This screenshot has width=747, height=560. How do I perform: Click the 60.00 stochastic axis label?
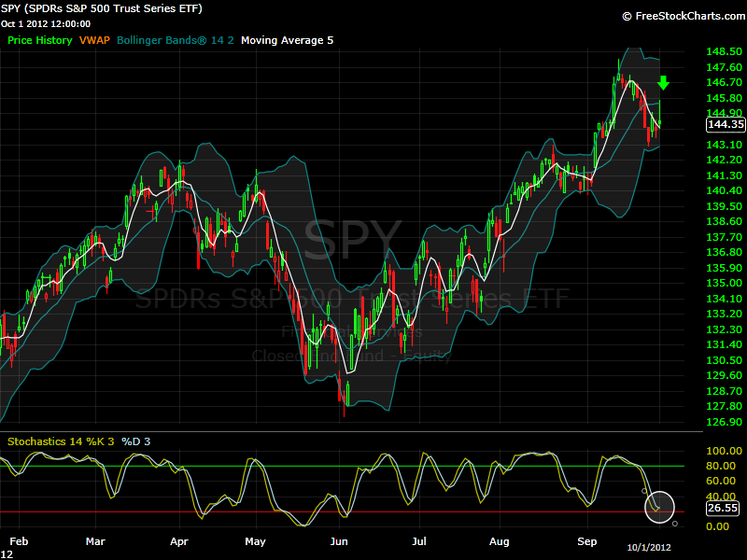pyautogui.click(x=721, y=481)
